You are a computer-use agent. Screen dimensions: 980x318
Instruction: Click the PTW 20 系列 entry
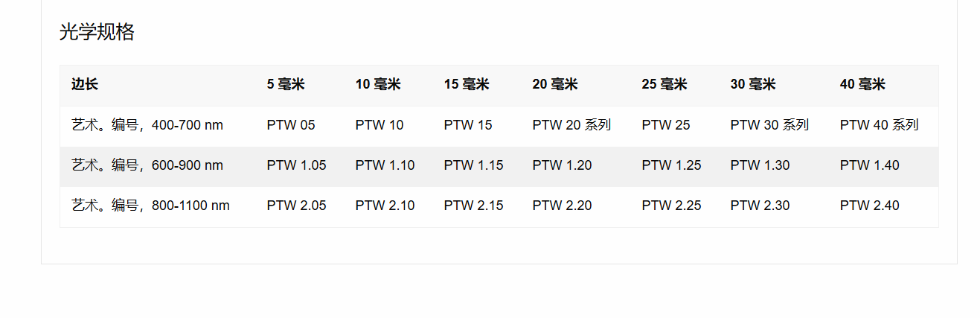pos(571,125)
